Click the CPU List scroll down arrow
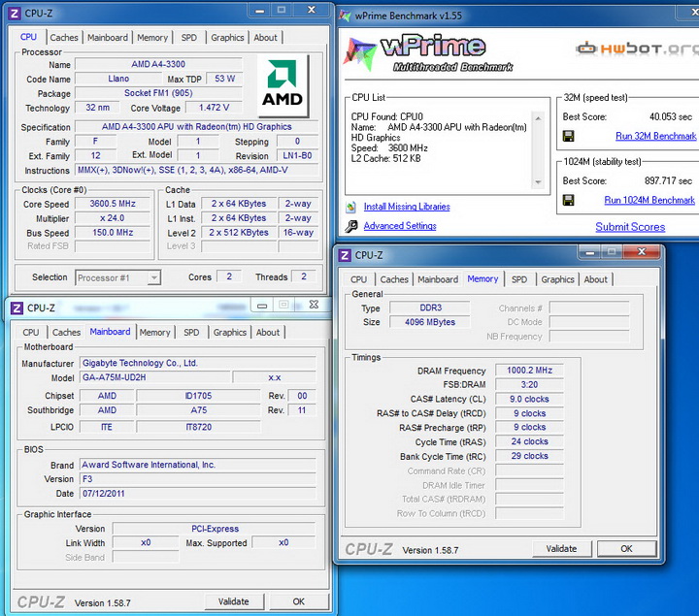 (538, 182)
